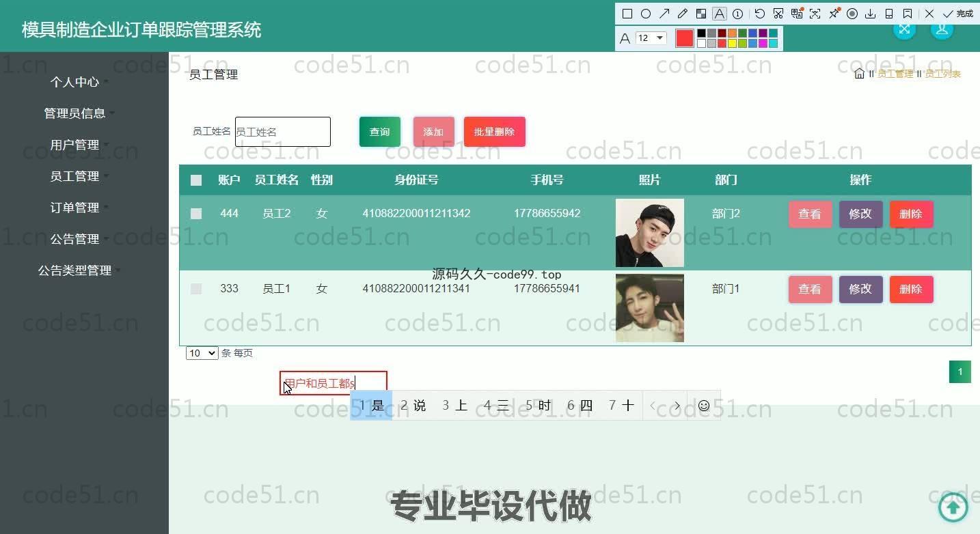Viewport: 980px width, 534px height.
Task: Click the scroll-to-top arrow icon
Action: click(x=953, y=507)
